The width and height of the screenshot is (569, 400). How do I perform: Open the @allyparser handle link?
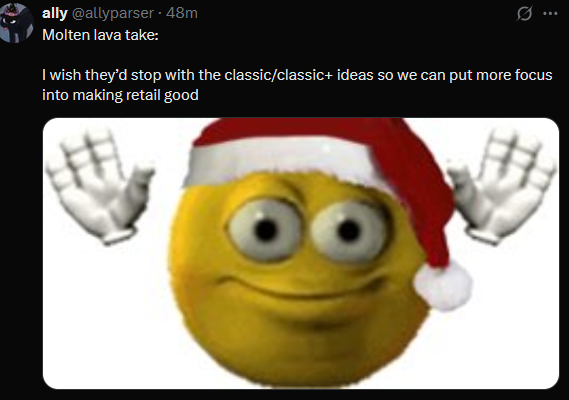[x=113, y=13]
